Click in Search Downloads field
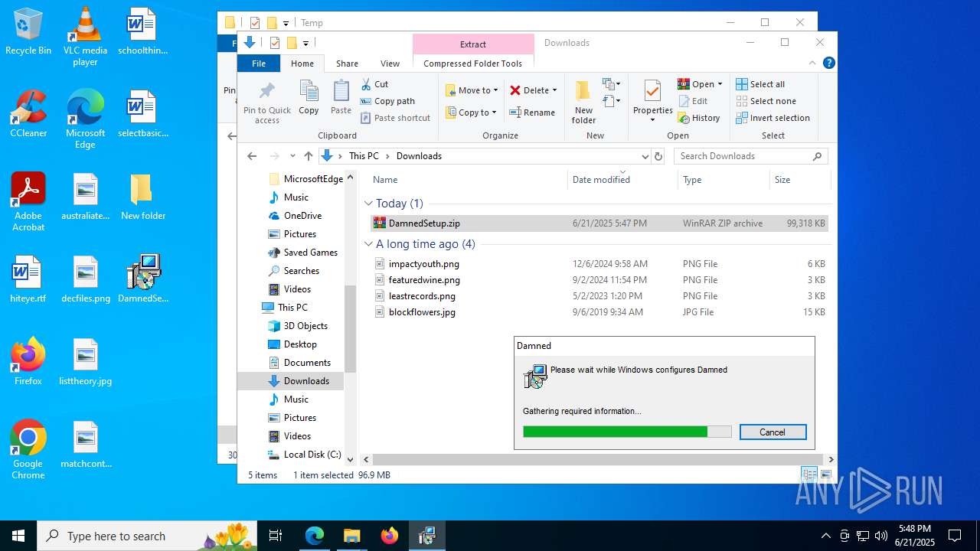The height and width of the screenshot is (551, 980). pyautogui.click(x=743, y=156)
